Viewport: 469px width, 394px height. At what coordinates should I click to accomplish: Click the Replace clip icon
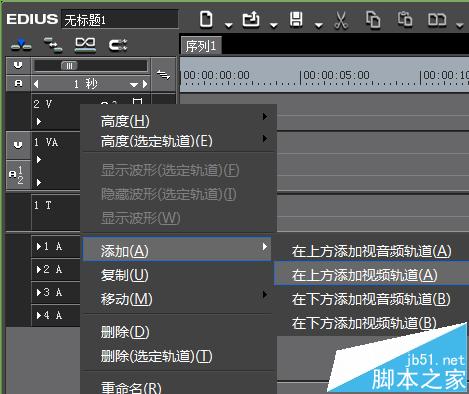coord(437,20)
